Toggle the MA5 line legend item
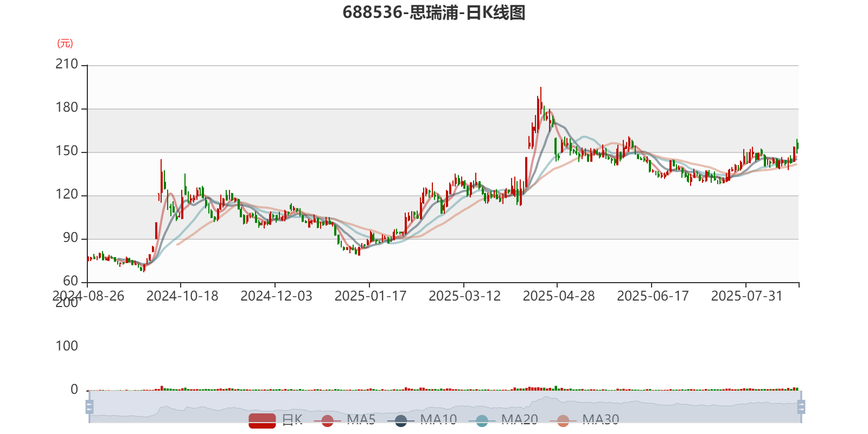This screenshot has width=868, height=434. tap(344, 420)
